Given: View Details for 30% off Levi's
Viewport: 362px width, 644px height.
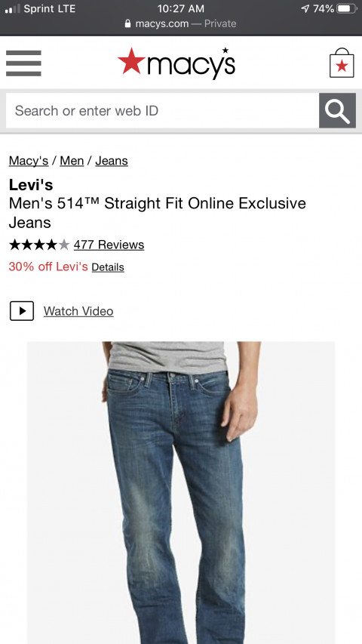Looking at the screenshot, I should coord(108,267).
